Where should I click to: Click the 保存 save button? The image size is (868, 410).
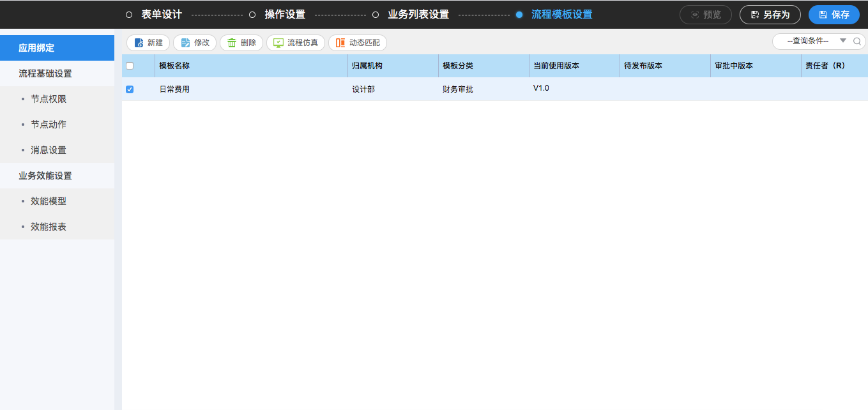click(834, 15)
